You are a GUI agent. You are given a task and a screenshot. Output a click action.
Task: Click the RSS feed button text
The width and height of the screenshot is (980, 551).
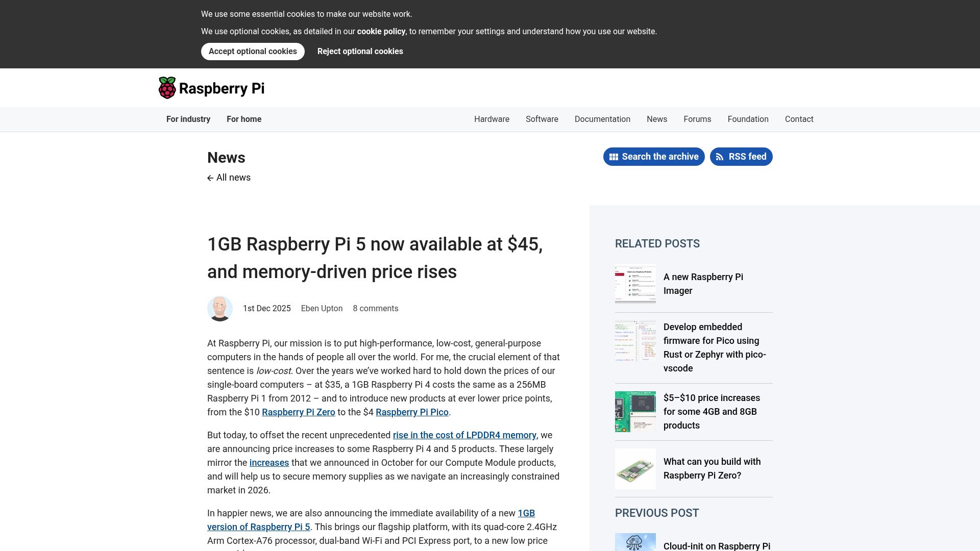(x=747, y=157)
